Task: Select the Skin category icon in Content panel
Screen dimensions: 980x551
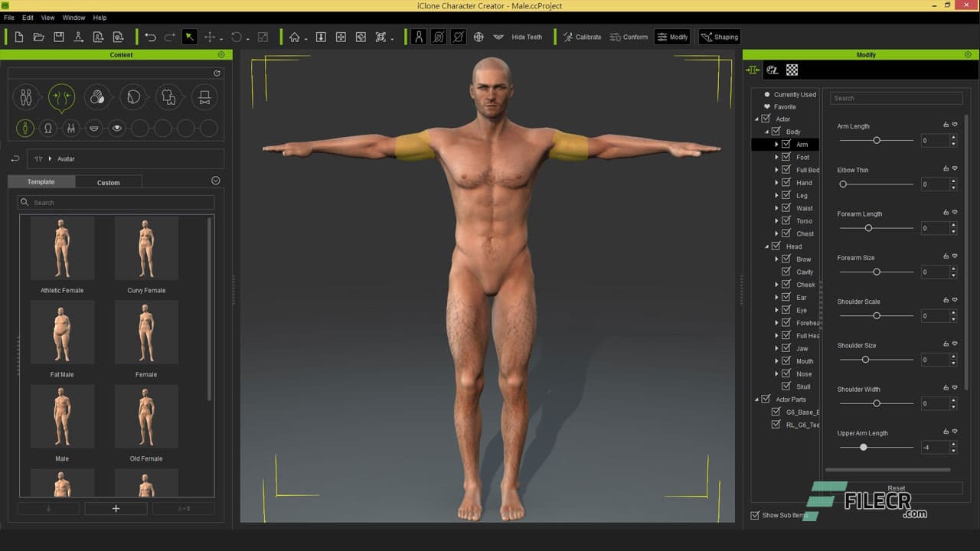Action: [x=98, y=97]
